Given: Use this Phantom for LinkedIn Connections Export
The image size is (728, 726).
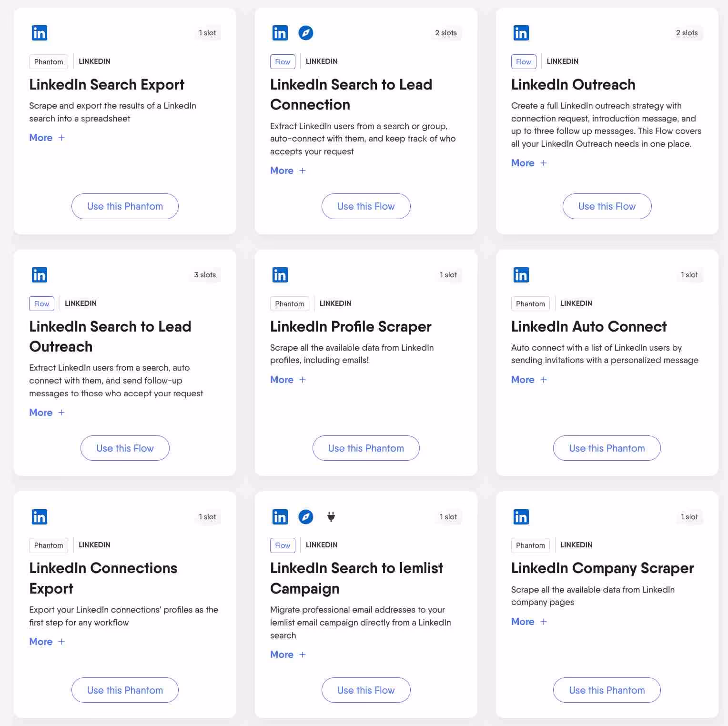Looking at the screenshot, I should [x=125, y=690].
